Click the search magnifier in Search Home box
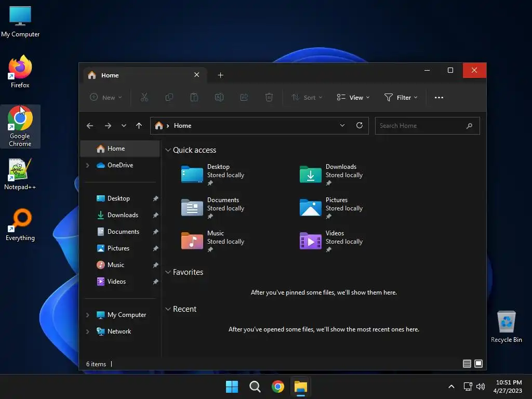 pyautogui.click(x=469, y=126)
